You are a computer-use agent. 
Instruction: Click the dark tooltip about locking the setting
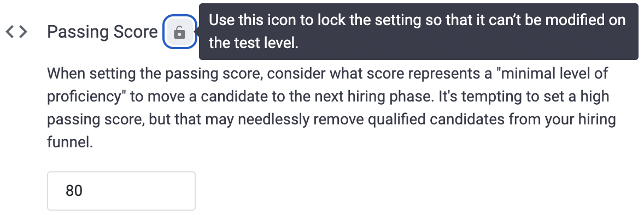418,32
